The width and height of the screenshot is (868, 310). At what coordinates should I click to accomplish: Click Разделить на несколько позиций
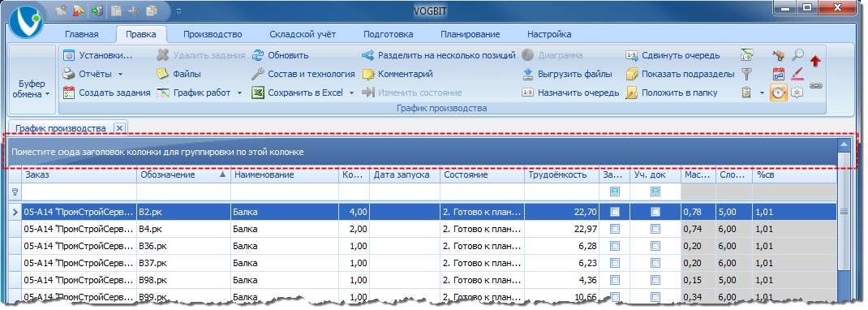438,55
